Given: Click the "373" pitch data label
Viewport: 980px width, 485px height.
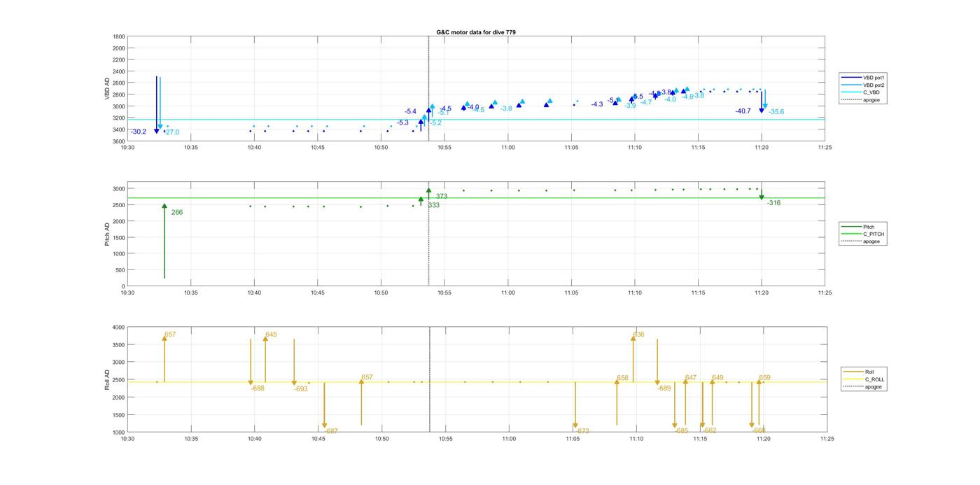Looking at the screenshot, I should point(442,197).
